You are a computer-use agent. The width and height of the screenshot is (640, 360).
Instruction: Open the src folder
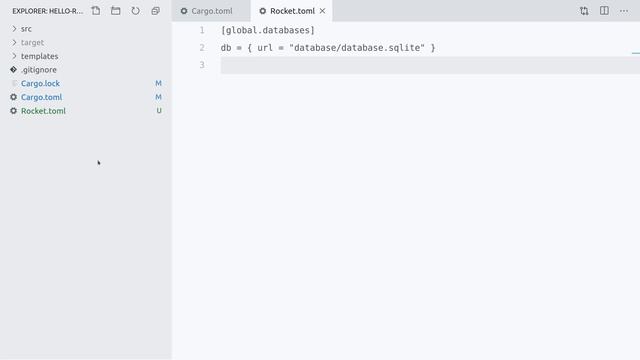coord(26,29)
